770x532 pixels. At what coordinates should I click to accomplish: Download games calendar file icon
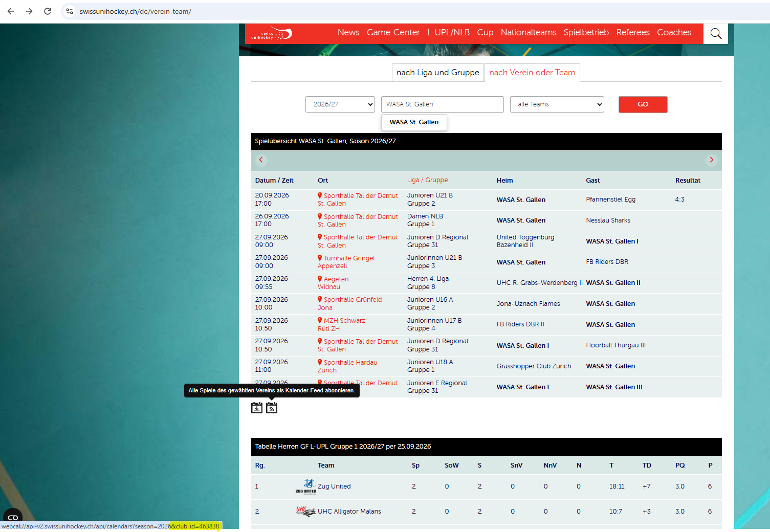[257, 408]
